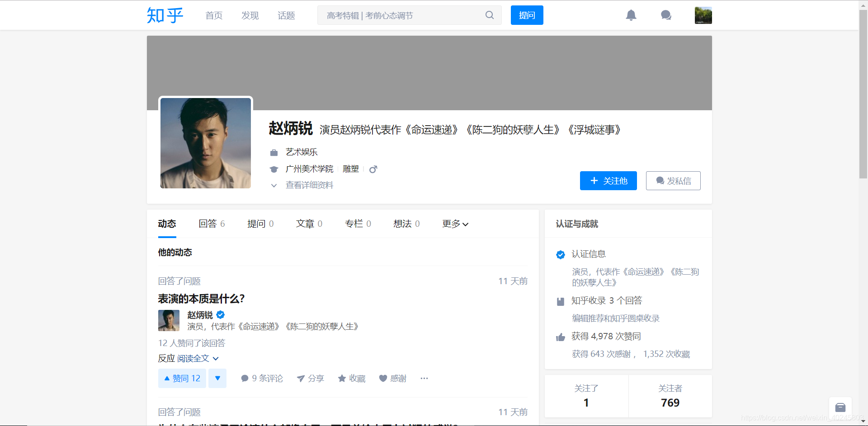868x426 pixels.
Task: Open the 更多 dropdown tab
Action: tap(455, 224)
